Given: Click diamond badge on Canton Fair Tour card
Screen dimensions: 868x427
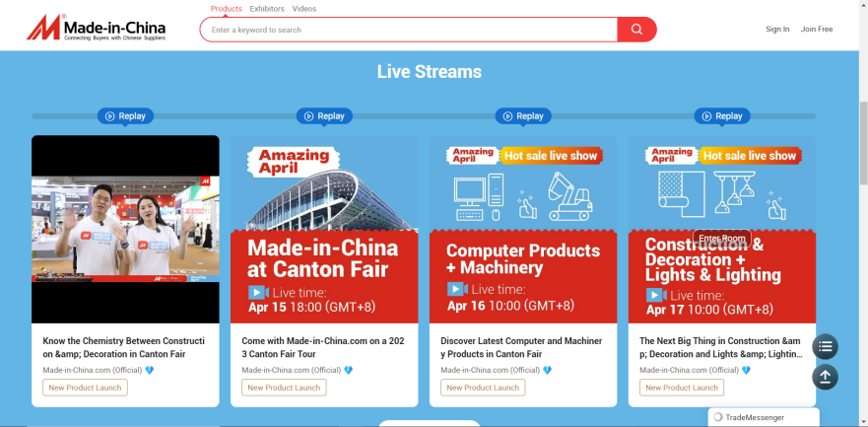Looking at the screenshot, I should [x=348, y=370].
